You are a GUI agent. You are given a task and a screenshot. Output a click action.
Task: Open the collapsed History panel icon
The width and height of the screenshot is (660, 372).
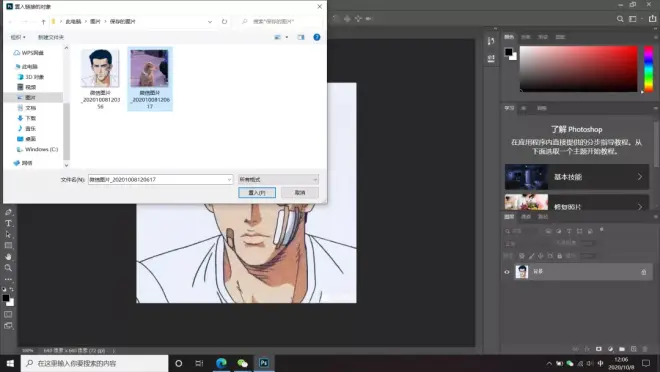coord(491,41)
